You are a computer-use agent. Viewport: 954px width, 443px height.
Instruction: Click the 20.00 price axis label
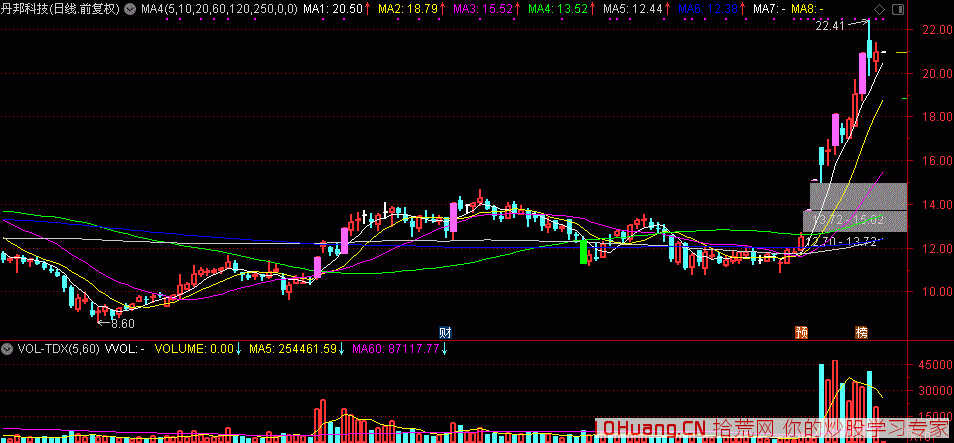[x=936, y=74]
